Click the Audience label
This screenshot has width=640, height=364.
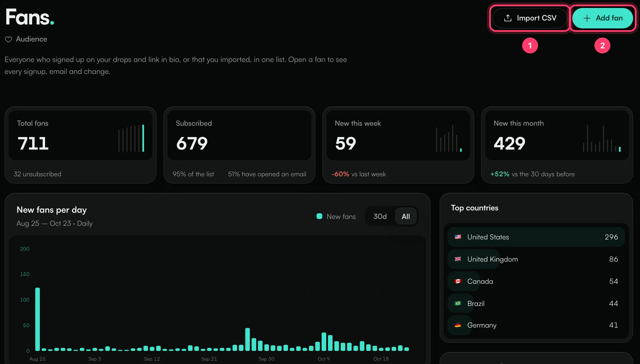point(32,39)
